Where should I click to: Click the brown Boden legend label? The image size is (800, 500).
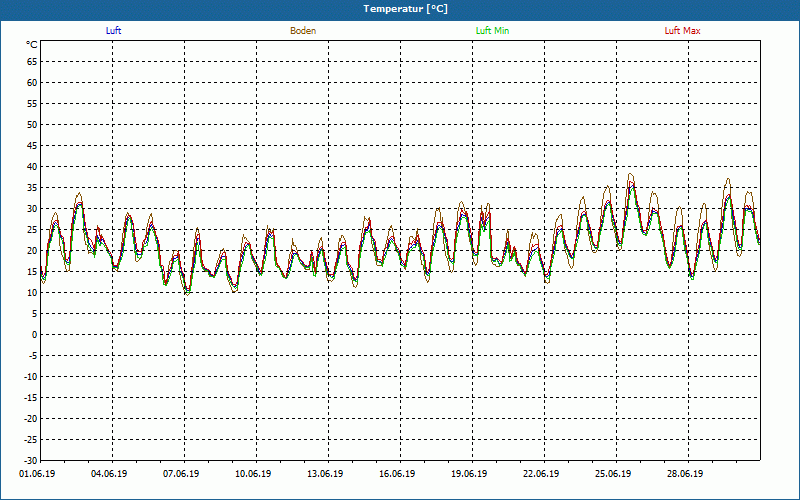click(x=303, y=31)
